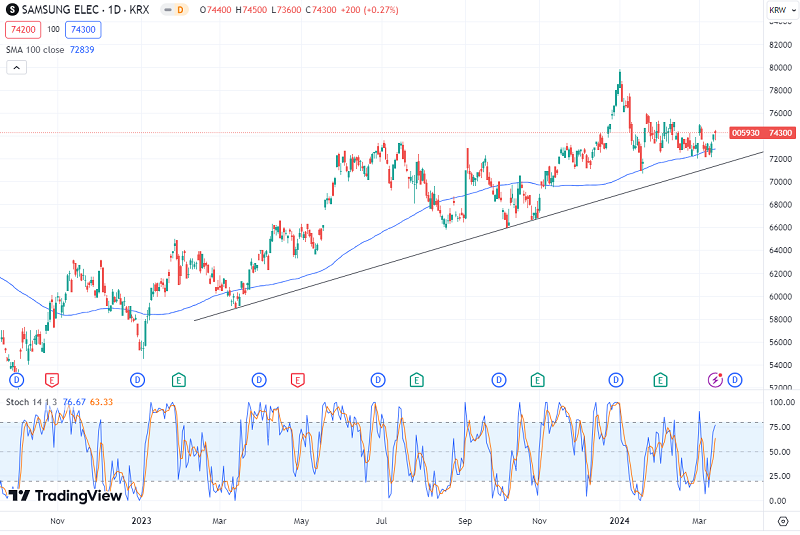
Task: Click the Samsung Electronics symbol logo
Action: 11,10
